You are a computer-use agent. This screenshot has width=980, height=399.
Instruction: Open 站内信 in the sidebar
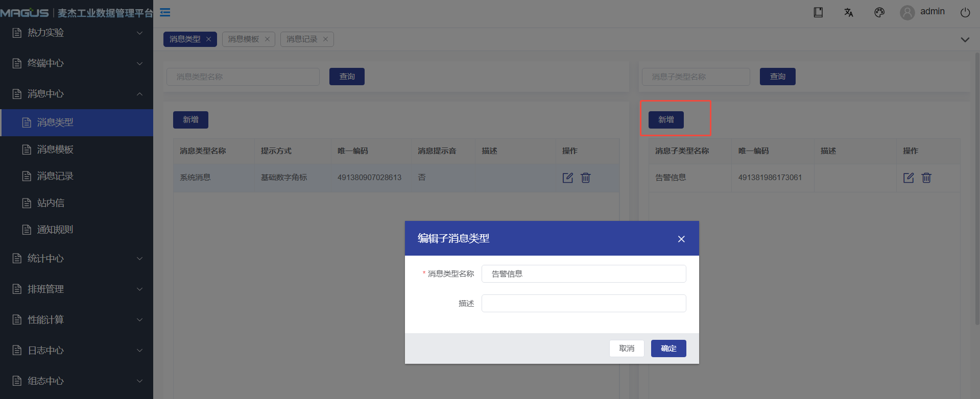coord(51,203)
